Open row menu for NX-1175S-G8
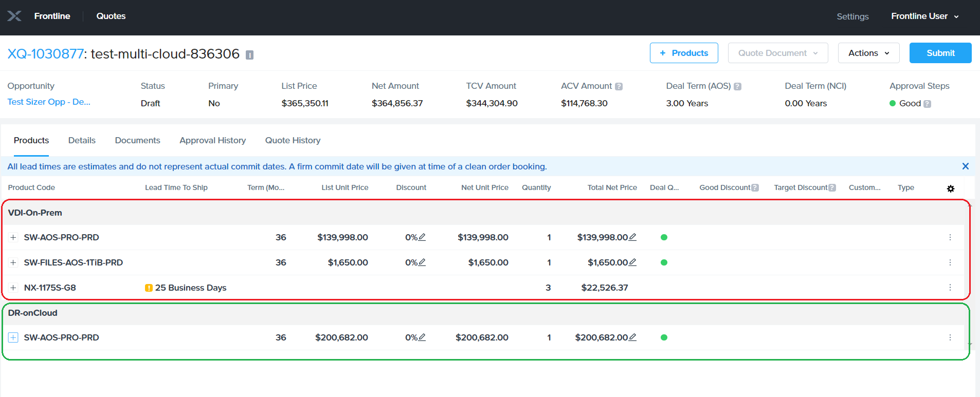The height and width of the screenshot is (397, 980). pyautogui.click(x=950, y=288)
